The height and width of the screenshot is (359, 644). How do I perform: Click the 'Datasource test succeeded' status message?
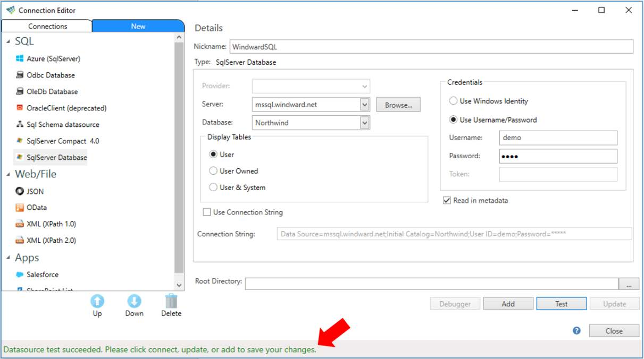160,350
